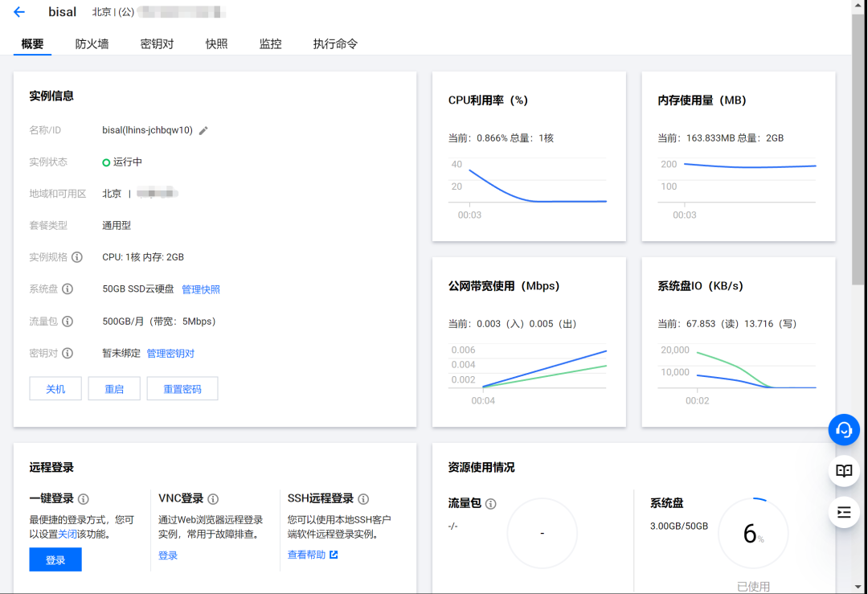Open the 管理密钥对 link
Screen dimensions: 868x594
170,354
